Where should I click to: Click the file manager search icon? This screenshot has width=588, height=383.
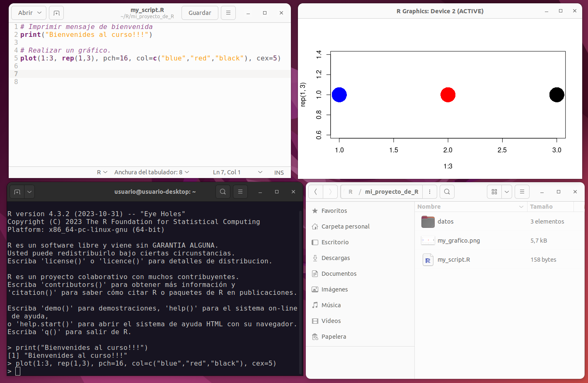(447, 192)
